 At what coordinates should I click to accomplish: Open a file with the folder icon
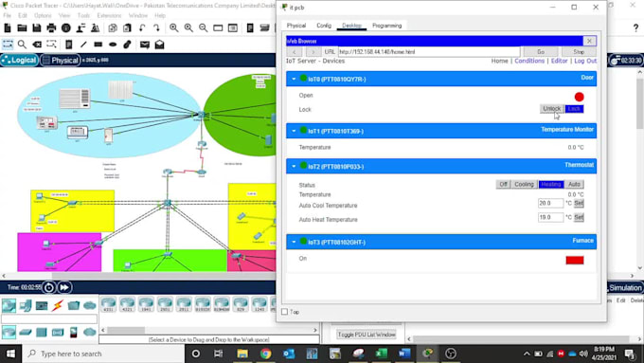tap(22, 27)
